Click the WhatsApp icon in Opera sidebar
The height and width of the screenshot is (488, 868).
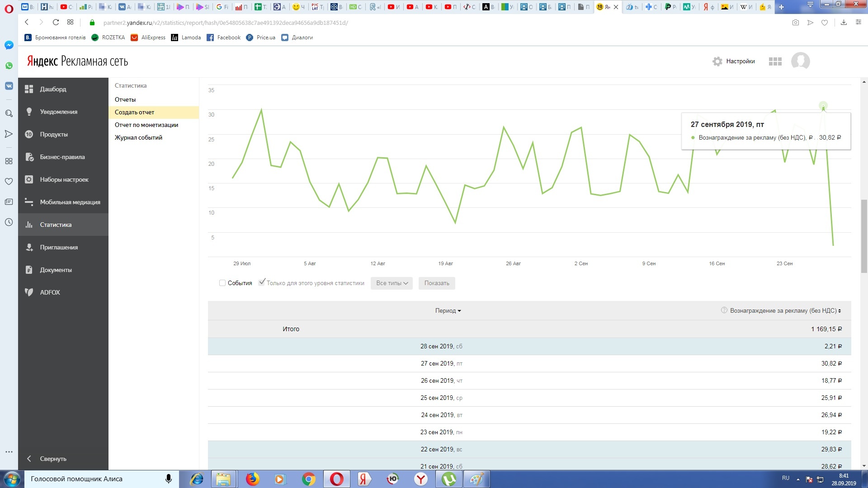(x=9, y=66)
